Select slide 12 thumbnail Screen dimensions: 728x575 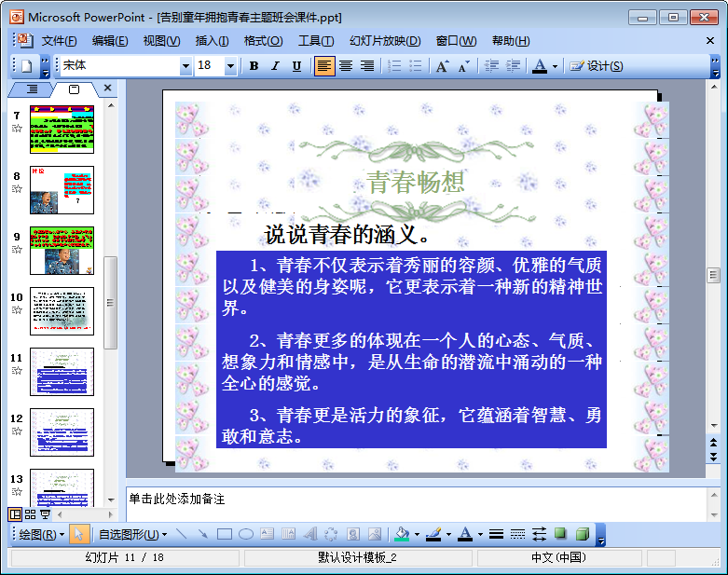(62, 432)
